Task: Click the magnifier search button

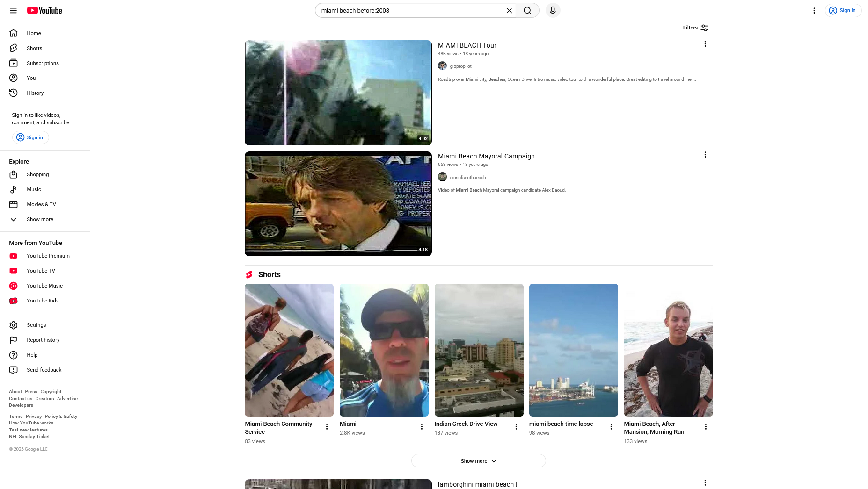Action: 527,10
